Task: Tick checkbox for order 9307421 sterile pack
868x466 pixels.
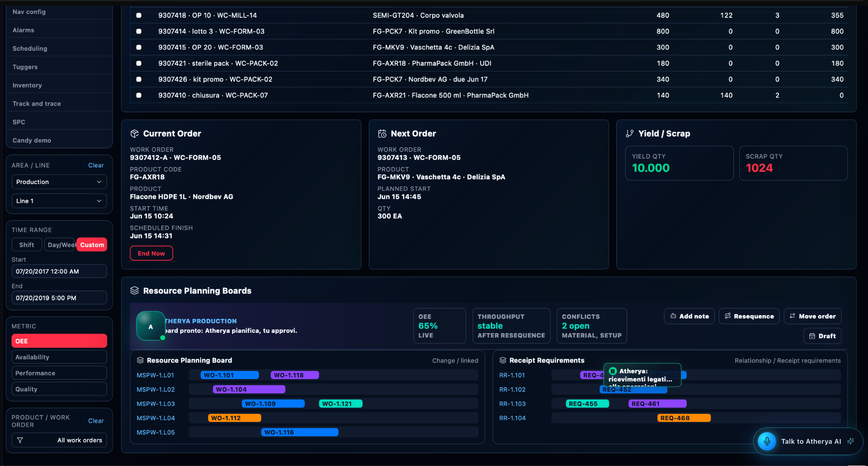Action: click(139, 63)
